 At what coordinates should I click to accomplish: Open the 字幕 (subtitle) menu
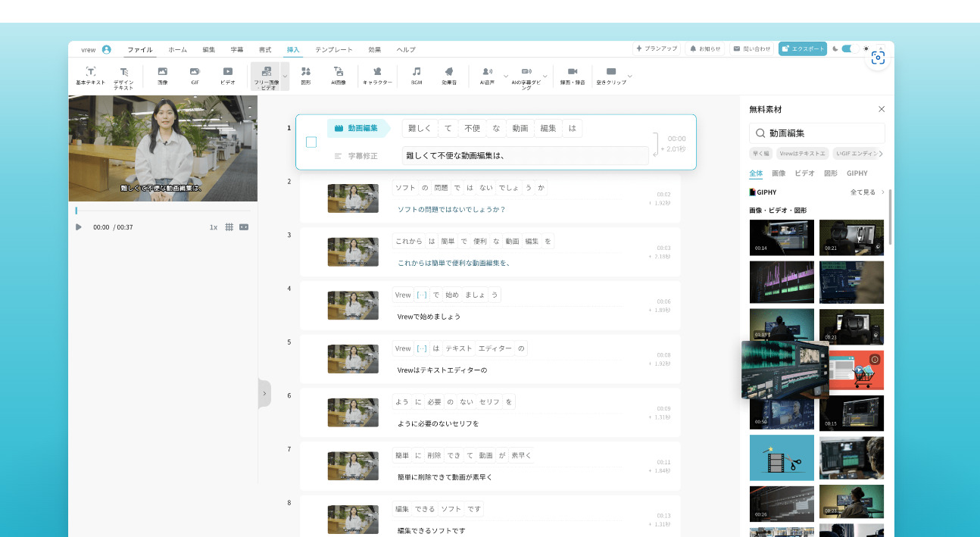[x=236, y=49]
